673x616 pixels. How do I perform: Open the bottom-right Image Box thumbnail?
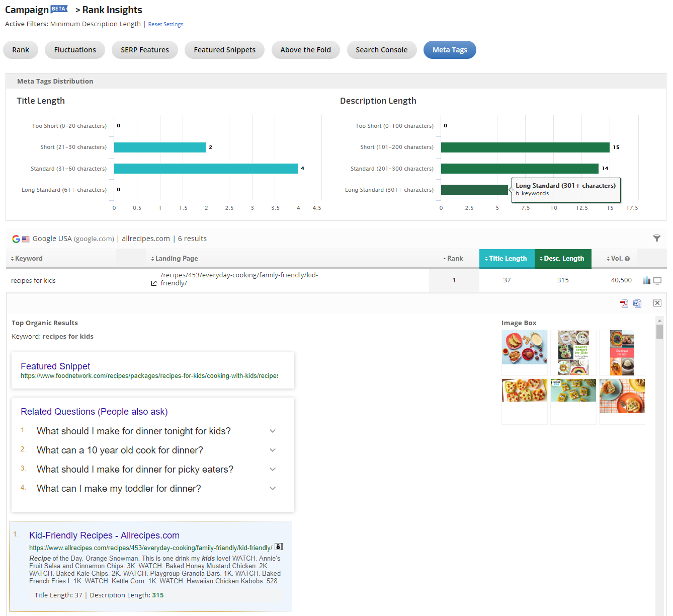click(x=622, y=396)
